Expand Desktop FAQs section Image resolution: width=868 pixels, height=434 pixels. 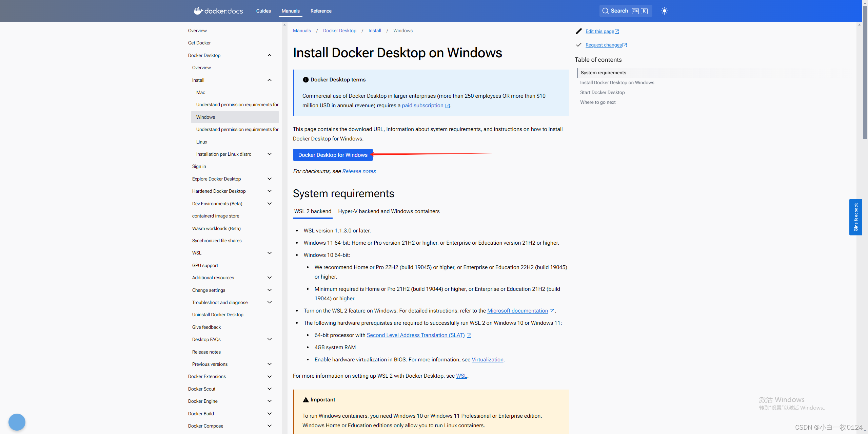[270, 339]
